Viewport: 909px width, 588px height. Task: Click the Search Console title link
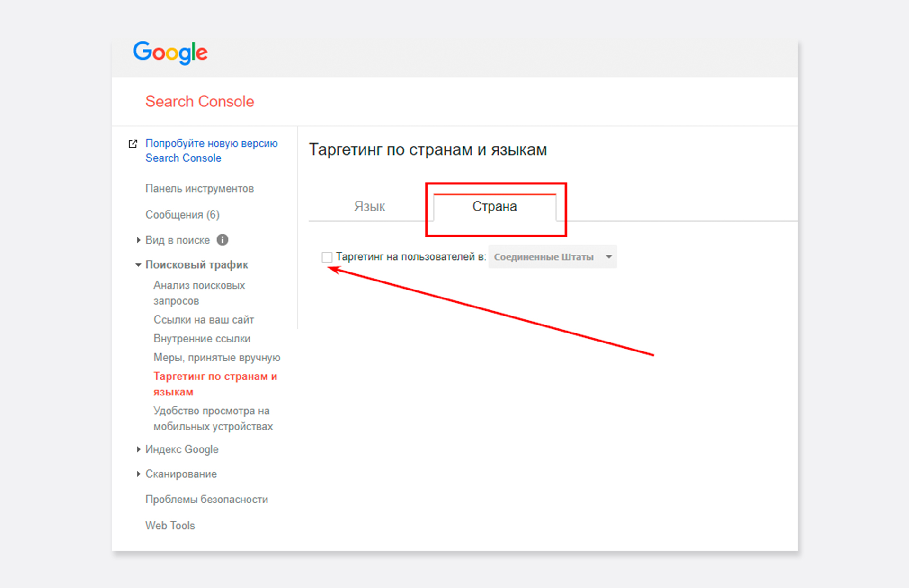click(x=199, y=101)
